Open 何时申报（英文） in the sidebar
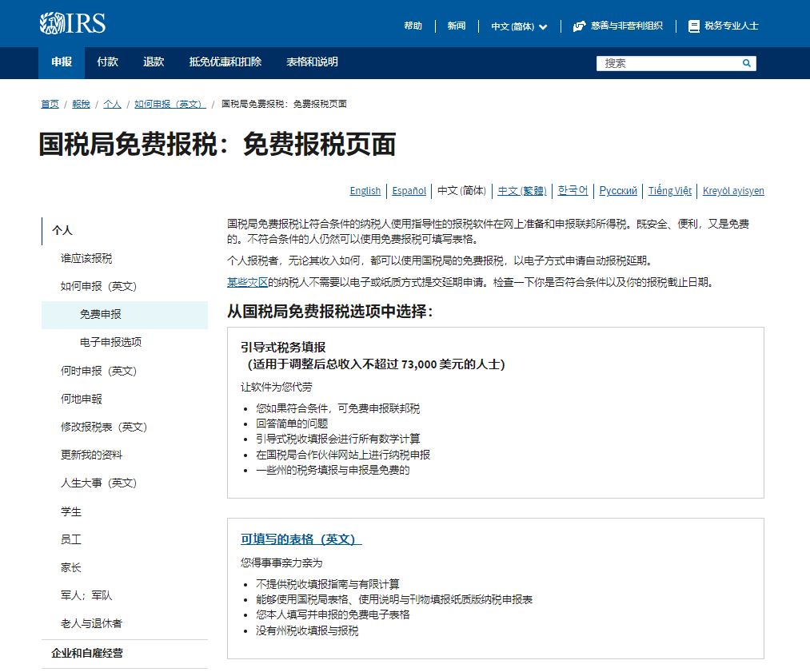 click(x=98, y=371)
